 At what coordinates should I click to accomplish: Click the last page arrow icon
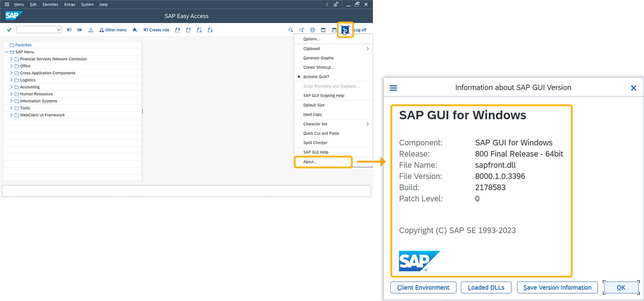(x=210, y=30)
